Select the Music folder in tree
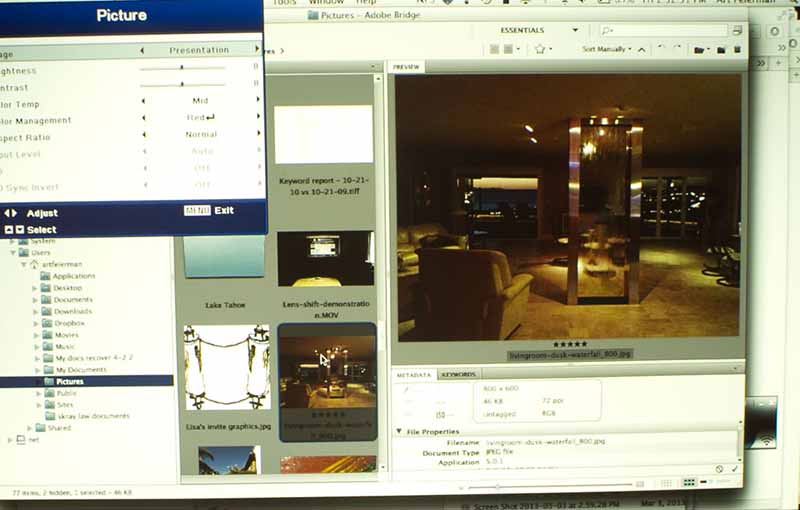This screenshot has height=510, width=800. click(x=59, y=346)
